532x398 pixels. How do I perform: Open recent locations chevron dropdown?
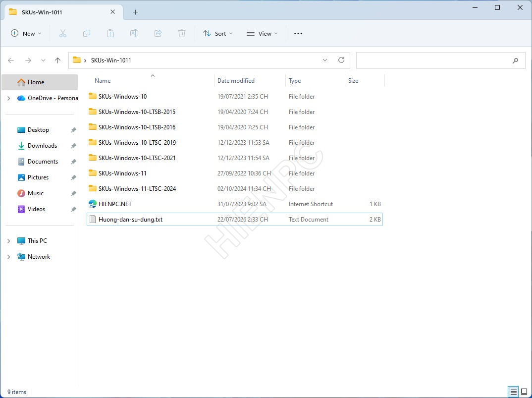click(x=43, y=60)
